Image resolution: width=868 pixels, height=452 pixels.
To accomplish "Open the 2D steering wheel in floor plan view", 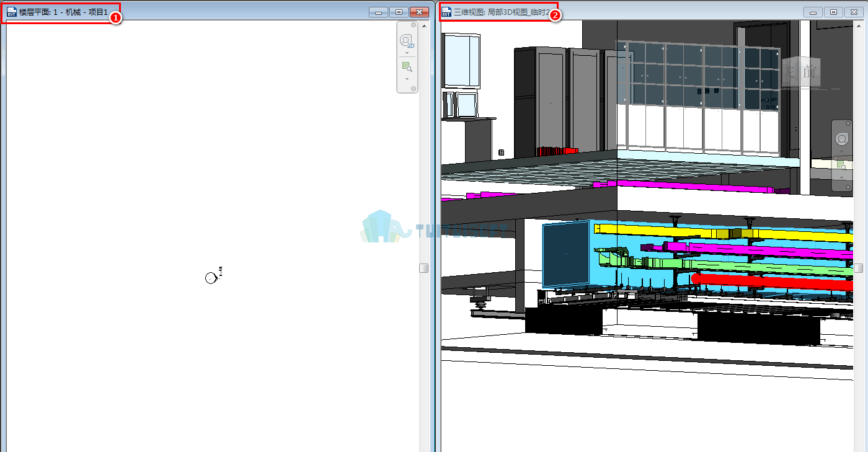I will (407, 41).
